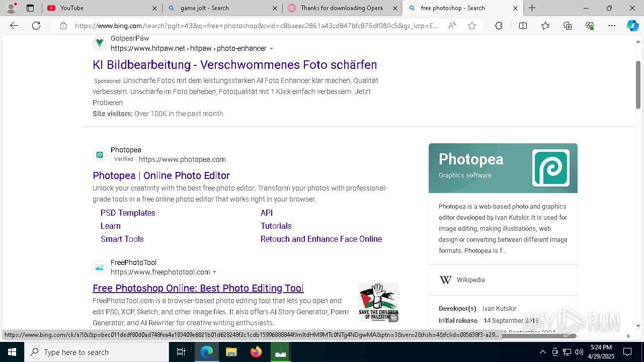View site information lock icon

(x=63, y=26)
